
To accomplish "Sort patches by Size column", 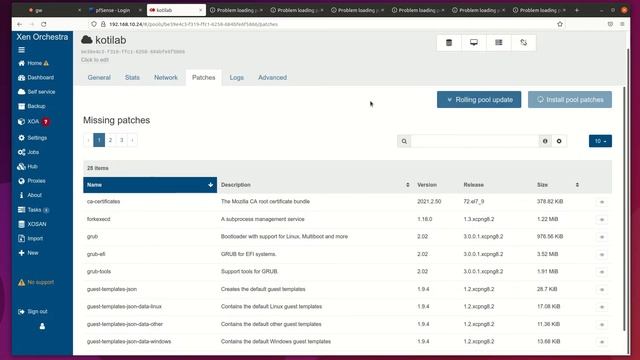I will [558, 185].
